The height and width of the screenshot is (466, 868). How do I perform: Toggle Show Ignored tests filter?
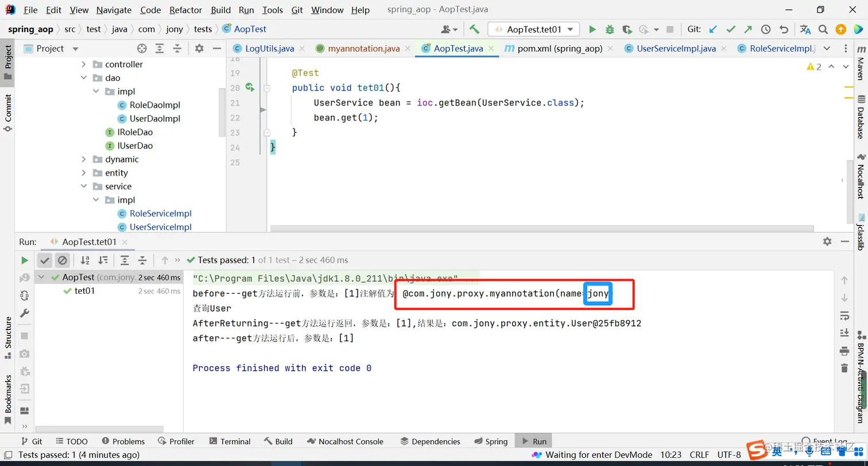click(63, 260)
